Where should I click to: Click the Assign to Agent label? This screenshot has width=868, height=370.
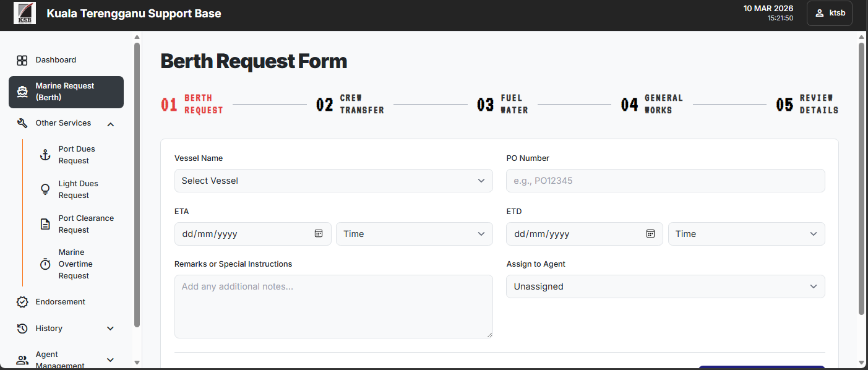(x=536, y=264)
